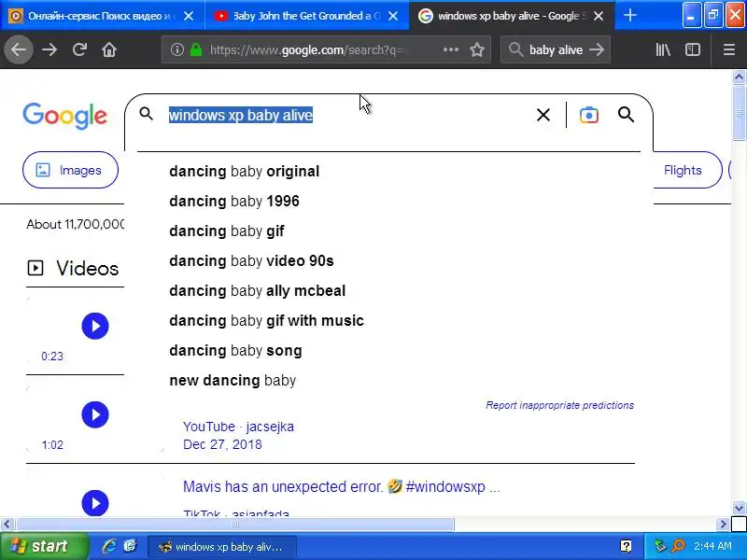Image resolution: width=747 pixels, height=560 pixels.
Task: Click the Firefox address bar URL
Action: (x=307, y=49)
